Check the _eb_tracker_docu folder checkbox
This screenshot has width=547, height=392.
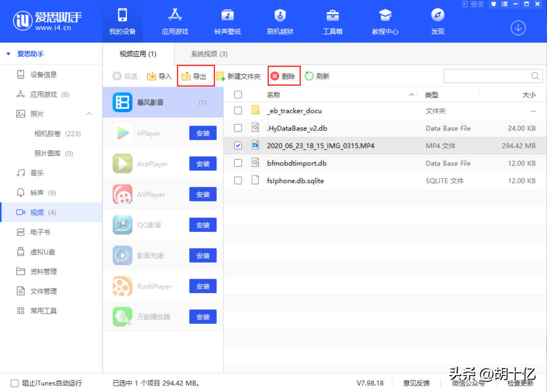238,111
